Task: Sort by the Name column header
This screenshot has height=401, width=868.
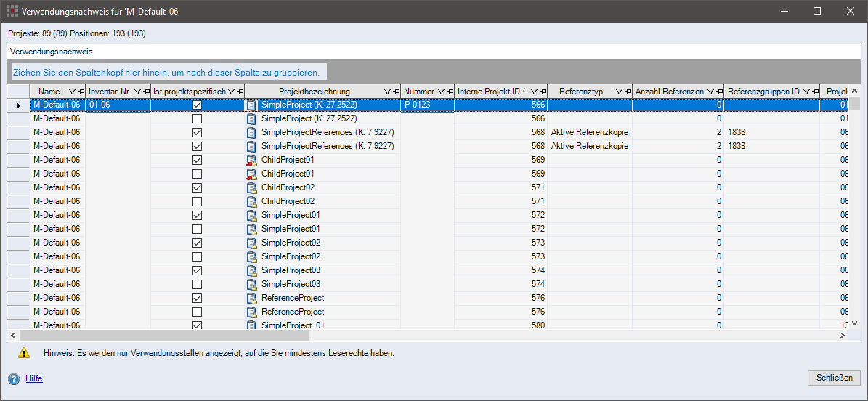Action: [49, 91]
